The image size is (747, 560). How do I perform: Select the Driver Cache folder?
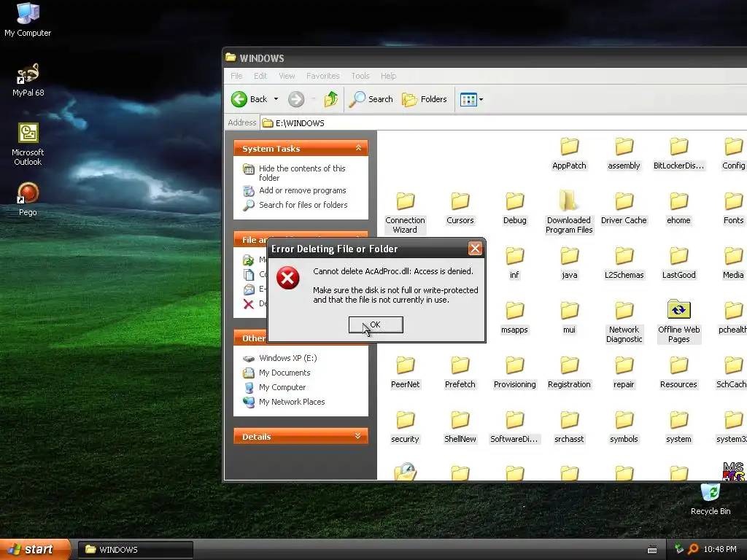click(x=624, y=208)
